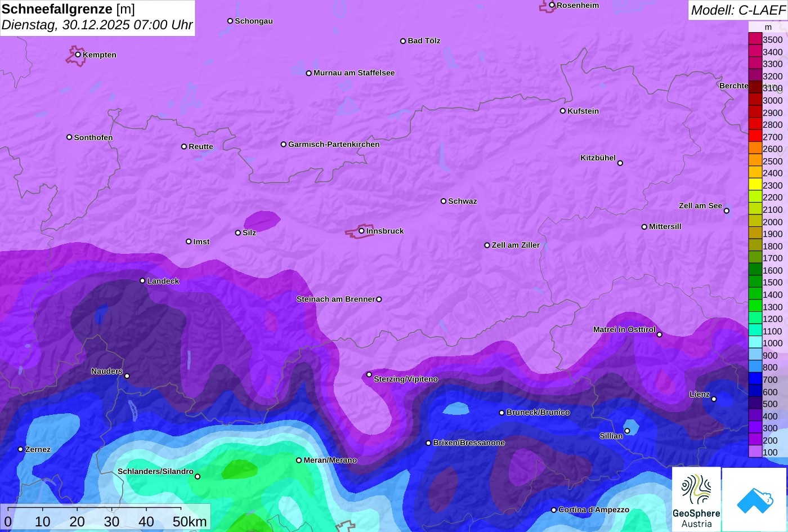Click the 3000 legend value label
This screenshot has width=788, height=532.
tap(772, 100)
